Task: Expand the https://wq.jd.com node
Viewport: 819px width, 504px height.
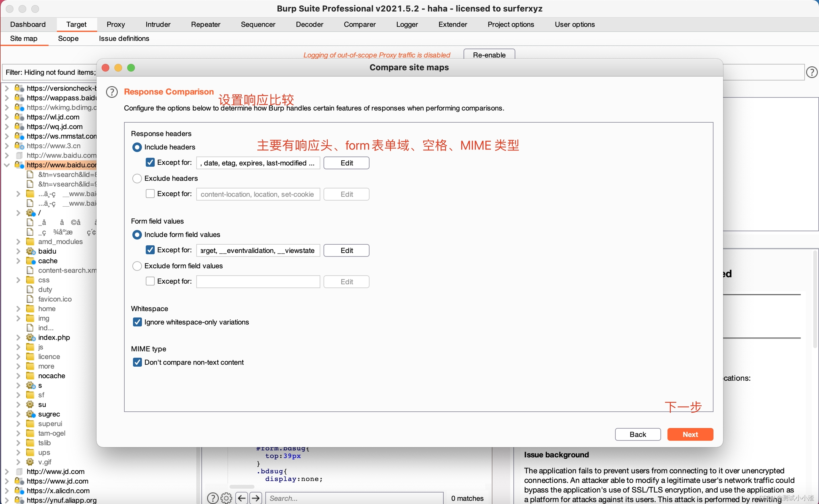Action: click(7, 127)
